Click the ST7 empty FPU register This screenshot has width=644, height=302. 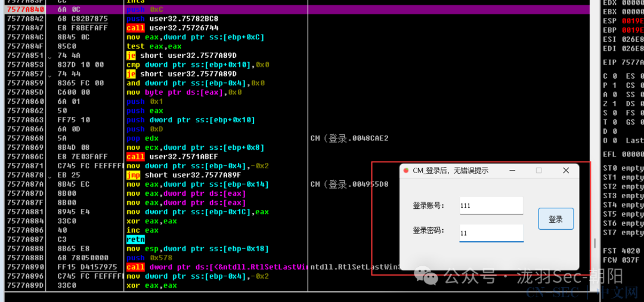[624, 233]
